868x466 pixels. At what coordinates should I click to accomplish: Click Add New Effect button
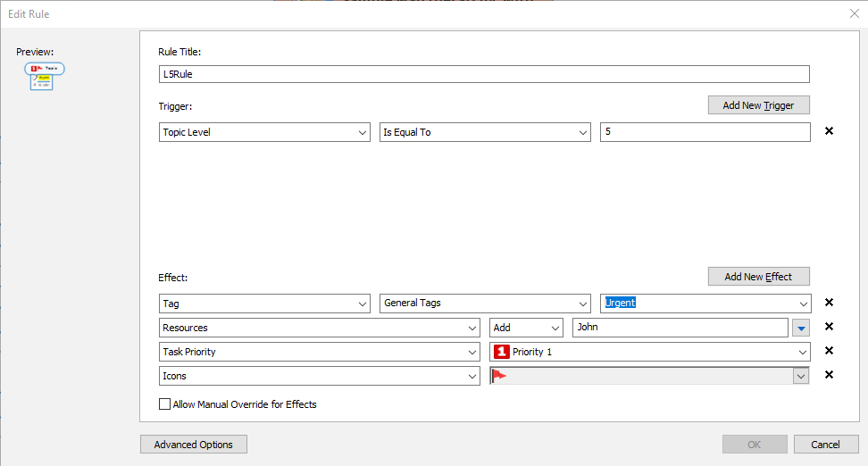(x=758, y=277)
